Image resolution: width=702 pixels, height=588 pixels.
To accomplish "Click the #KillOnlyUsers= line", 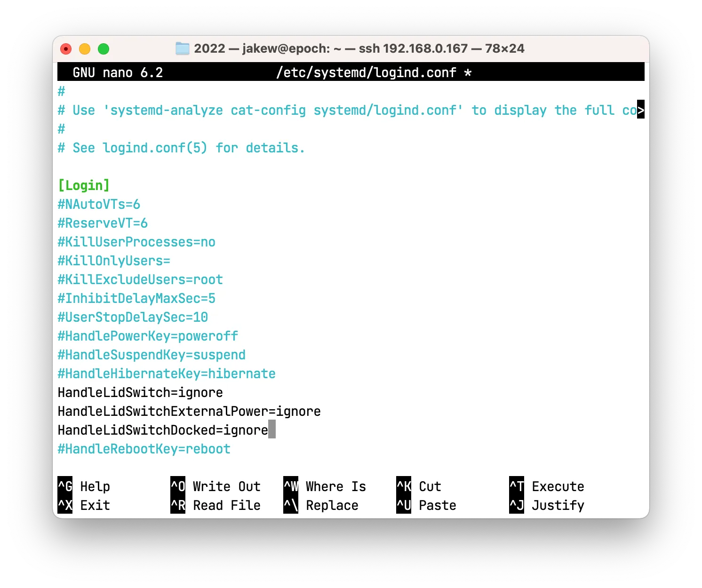I will [114, 261].
